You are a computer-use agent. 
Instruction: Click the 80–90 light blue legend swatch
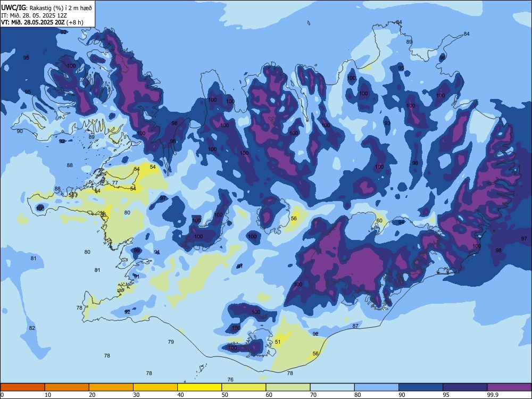point(377,387)
